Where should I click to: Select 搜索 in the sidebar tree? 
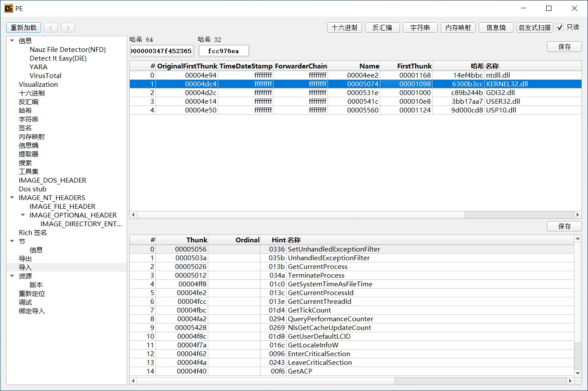click(25, 163)
